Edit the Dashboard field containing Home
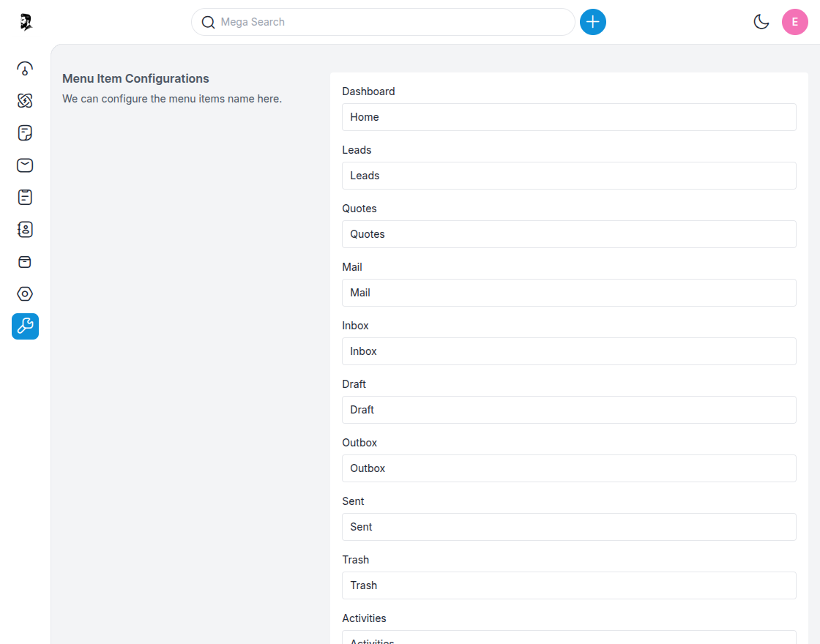This screenshot has height=644, width=820. coord(568,117)
